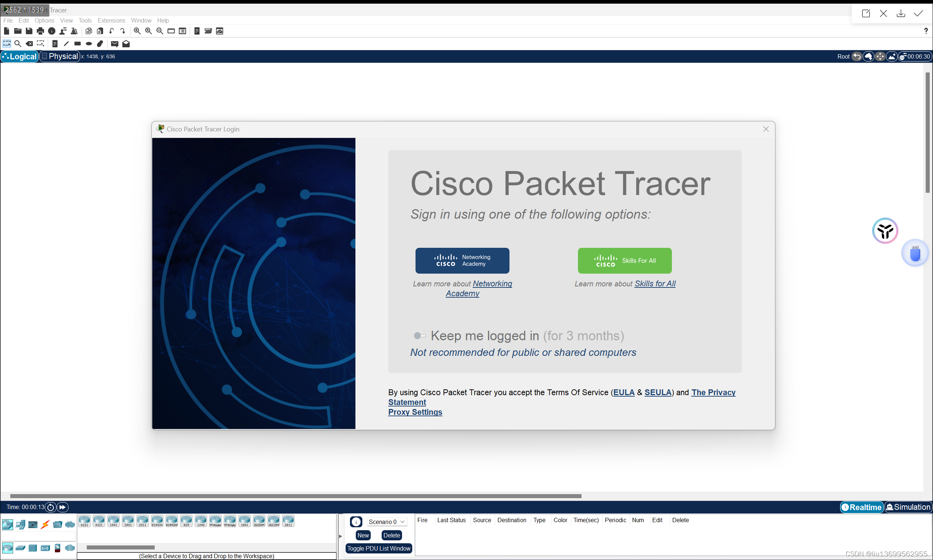Select the Inspect magnifier tool
The width and height of the screenshot is (933, 560).
tap(18, 44)
